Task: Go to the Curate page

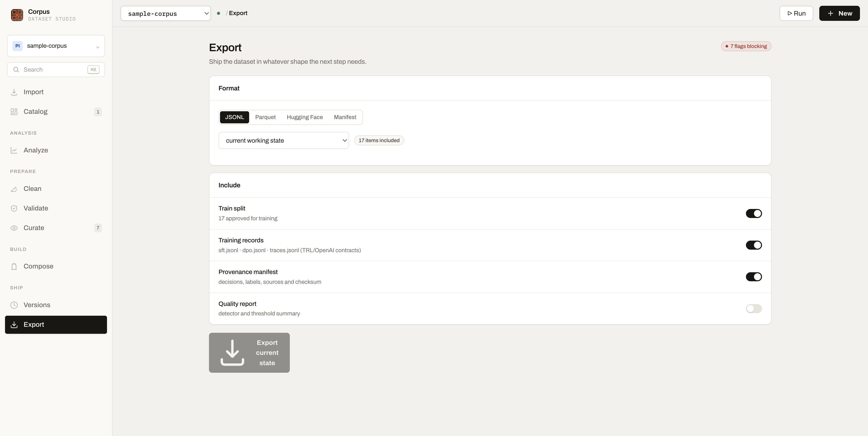Action: click(x=56, y=228)
